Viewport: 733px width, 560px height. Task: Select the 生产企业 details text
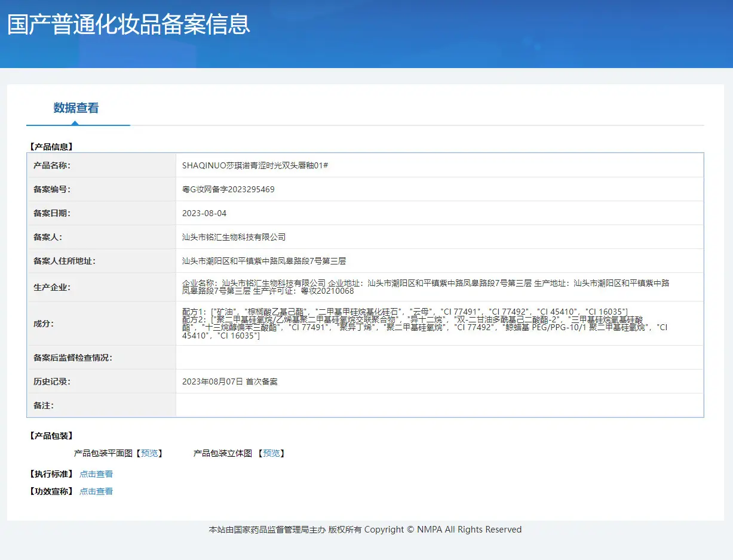[426, 287]
